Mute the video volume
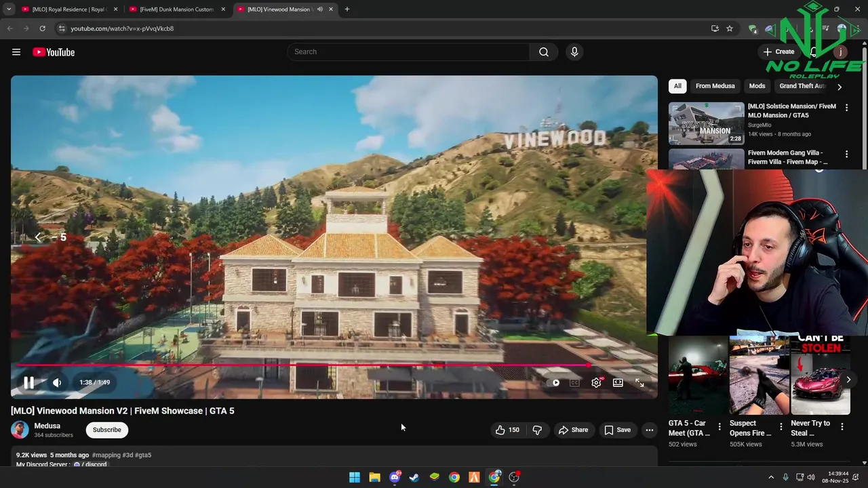 click(57, 382)
